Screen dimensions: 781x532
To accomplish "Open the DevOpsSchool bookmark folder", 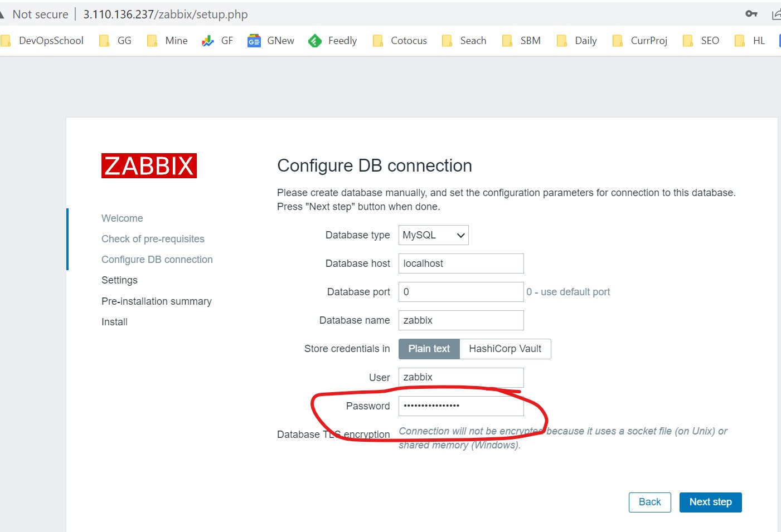I will pyautogui.click(x=43, y=41).
